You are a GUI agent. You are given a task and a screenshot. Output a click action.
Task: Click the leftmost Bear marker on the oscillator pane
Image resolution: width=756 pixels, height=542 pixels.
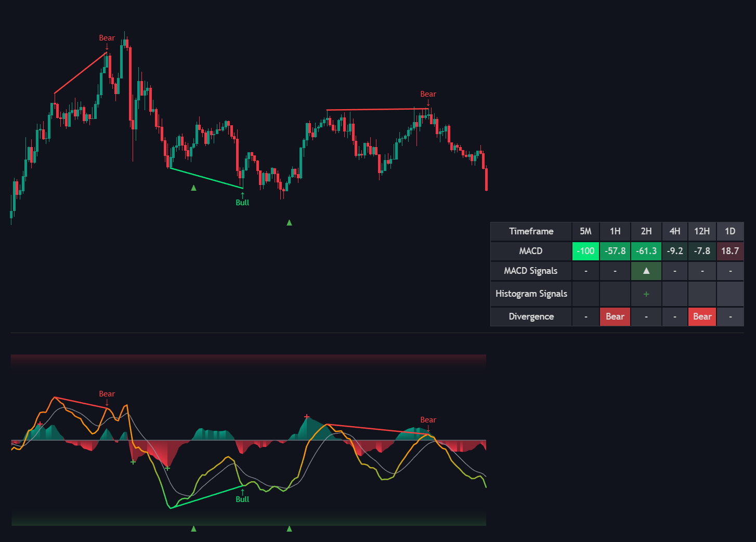(107, 394)
